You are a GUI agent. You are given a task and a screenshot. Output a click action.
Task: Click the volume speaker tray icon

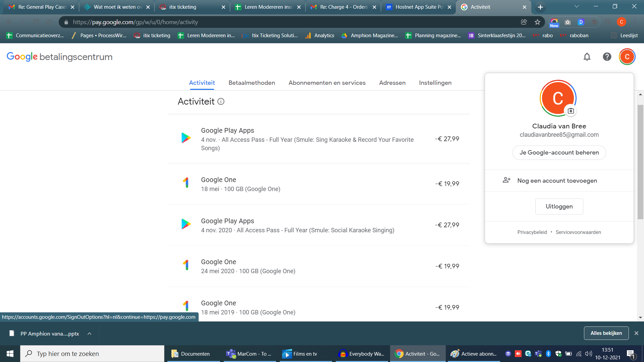click(x=589, y=354)
